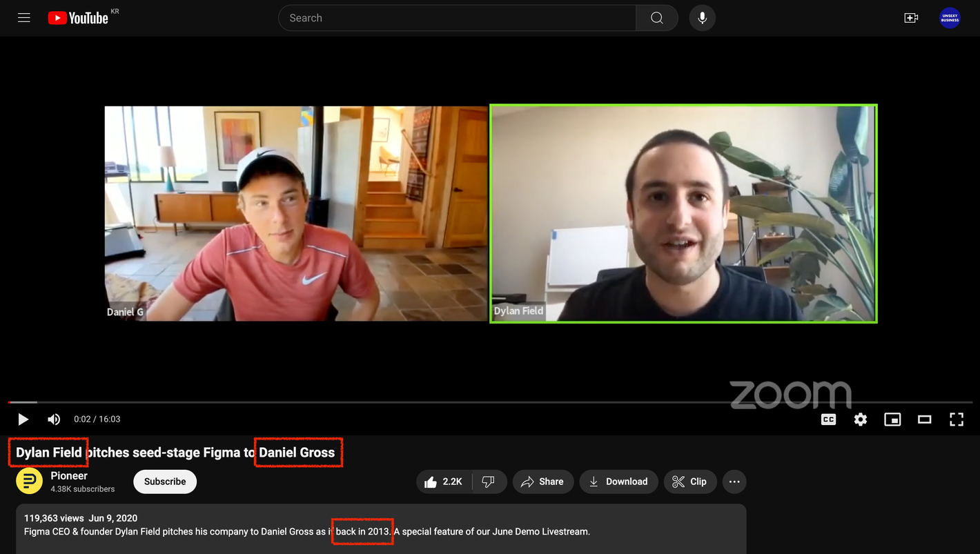Switch to miniplayer mode
This screenshot has width=980, height=554.
(x=892, y=419)
